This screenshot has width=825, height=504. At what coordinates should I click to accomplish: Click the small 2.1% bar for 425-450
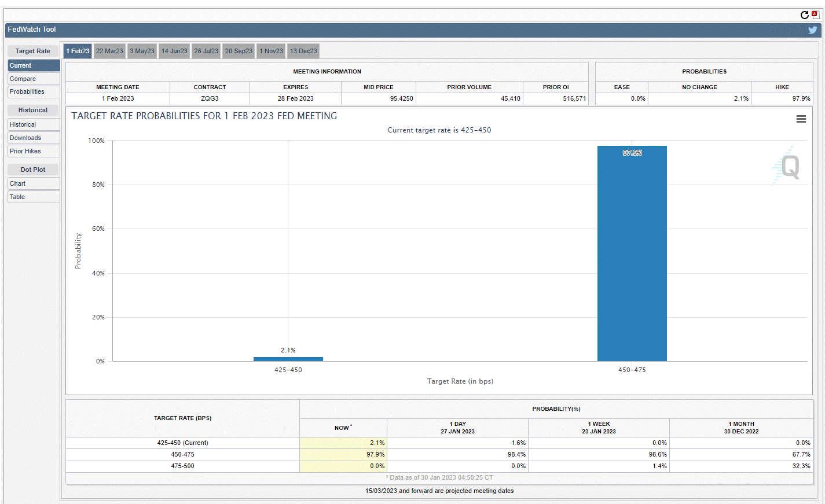point(288,359)
